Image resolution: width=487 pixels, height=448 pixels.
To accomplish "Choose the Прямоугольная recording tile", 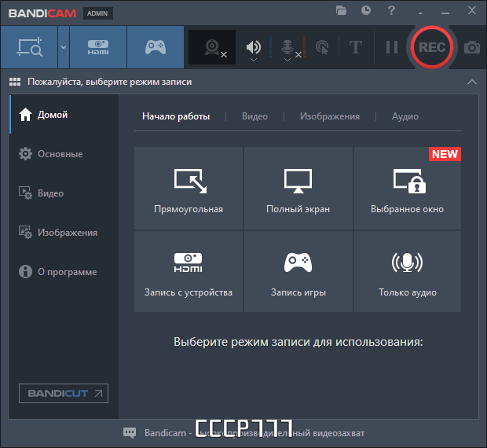I will [189, 189].
